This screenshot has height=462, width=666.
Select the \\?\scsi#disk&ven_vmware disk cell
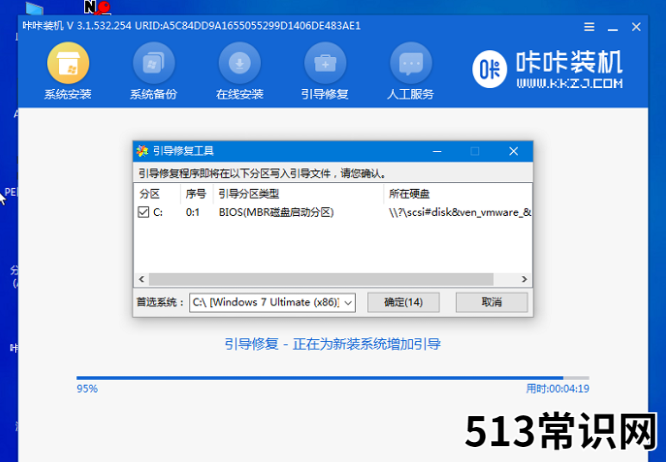tap(460, 212)
